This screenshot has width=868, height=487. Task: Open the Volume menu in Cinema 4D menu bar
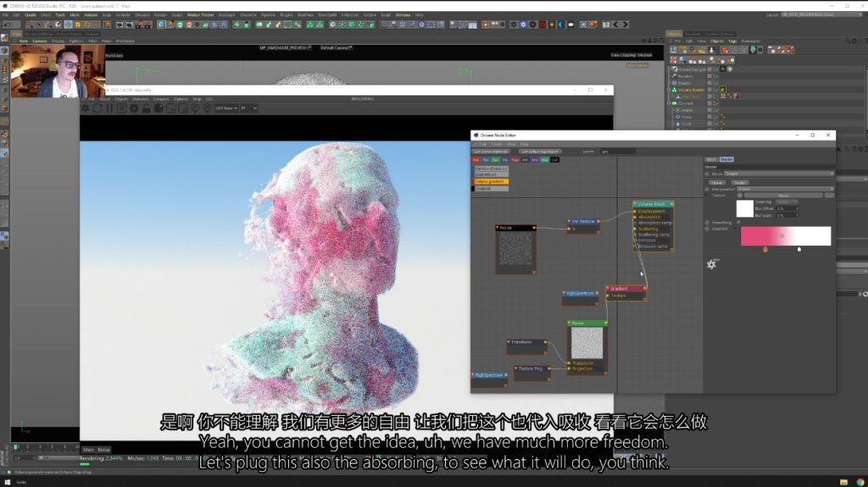click(90, 14)
